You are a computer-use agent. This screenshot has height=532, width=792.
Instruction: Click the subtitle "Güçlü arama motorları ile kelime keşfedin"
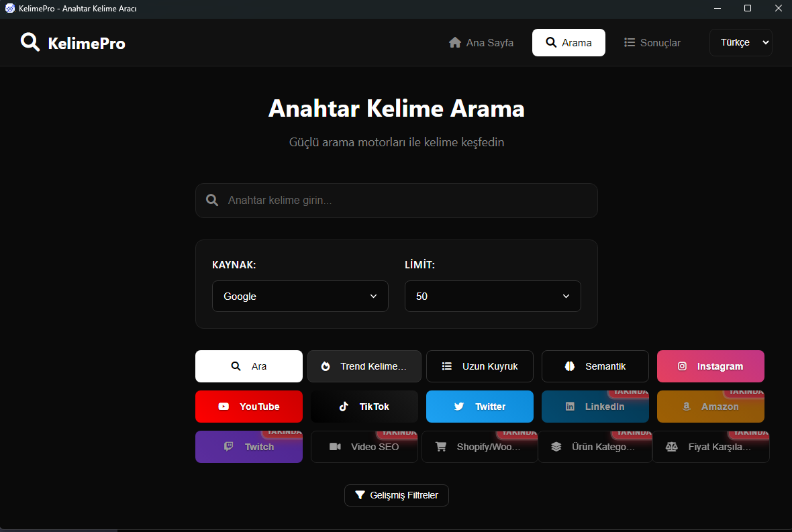pos(397,142)
